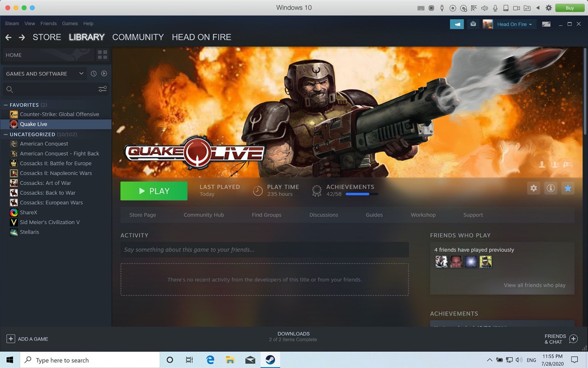Open the Friends menu
This screenshot has width=588, height=368.
click(49, 23)
